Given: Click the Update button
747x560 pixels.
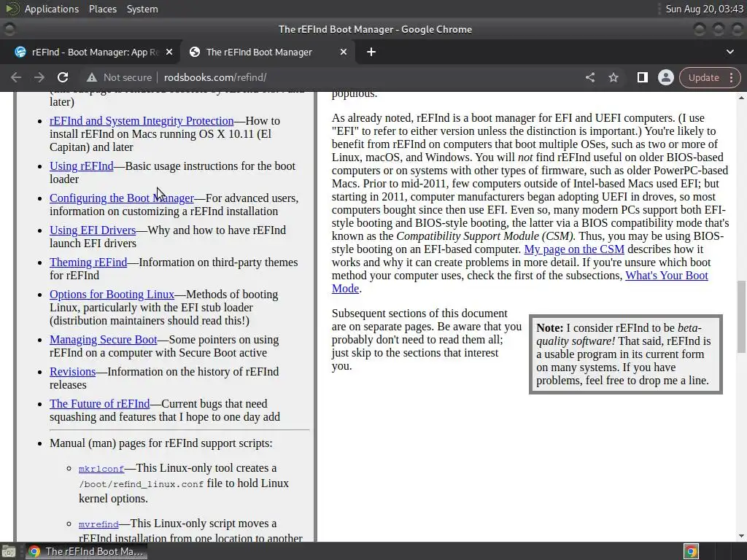Looking at the screenshot, I should pos(703,77).
